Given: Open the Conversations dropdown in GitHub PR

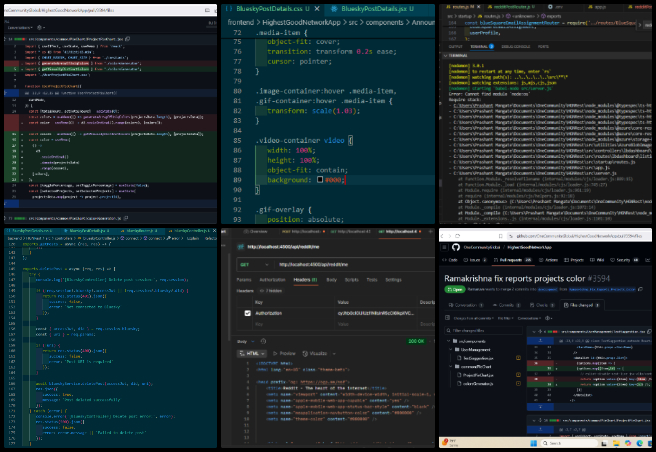Looking at the screenshot, I should click(x=529, y=318).
